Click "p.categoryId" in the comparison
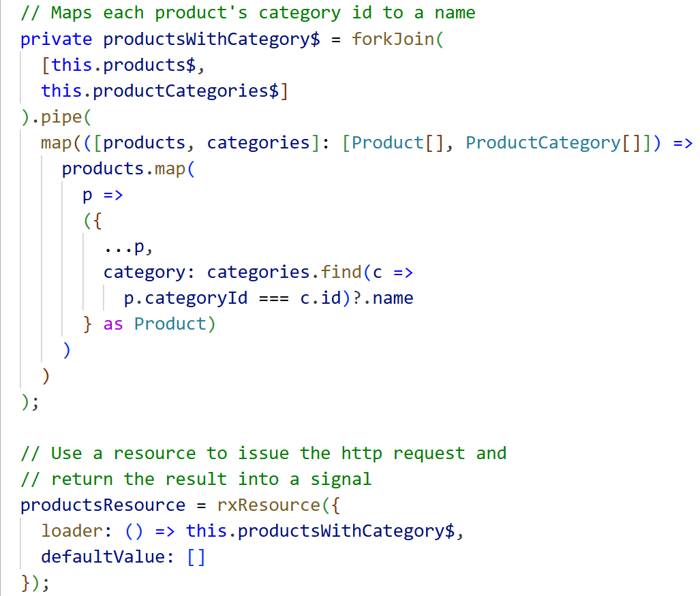Viewport: 700px width, 596px height. [185, 298]
